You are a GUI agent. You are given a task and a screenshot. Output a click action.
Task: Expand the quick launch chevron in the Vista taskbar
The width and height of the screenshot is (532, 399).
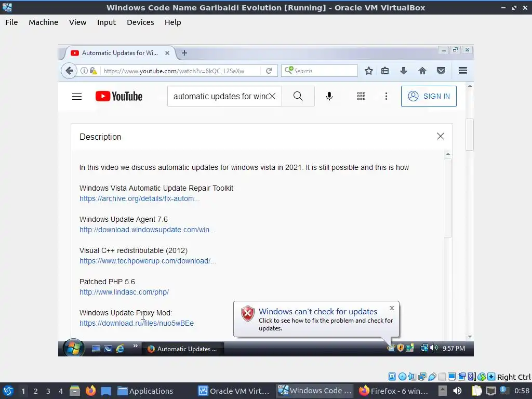click(136, 345)
